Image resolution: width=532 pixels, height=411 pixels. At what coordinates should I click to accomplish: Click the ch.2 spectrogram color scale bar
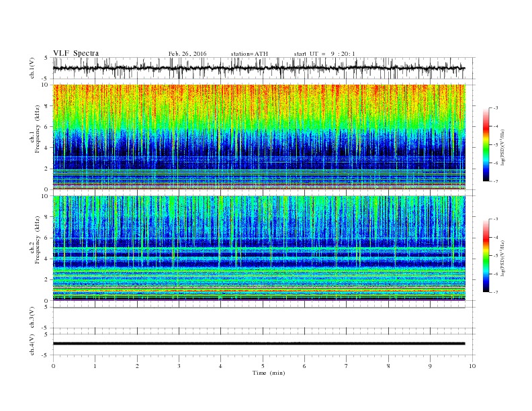486,256
